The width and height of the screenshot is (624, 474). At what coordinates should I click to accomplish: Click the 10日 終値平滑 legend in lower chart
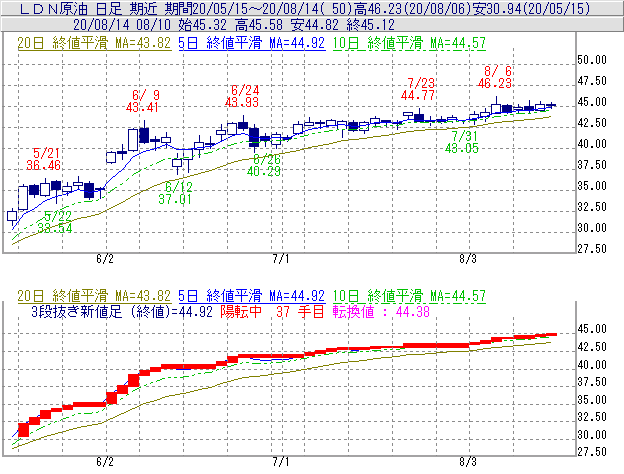(409, 296)
